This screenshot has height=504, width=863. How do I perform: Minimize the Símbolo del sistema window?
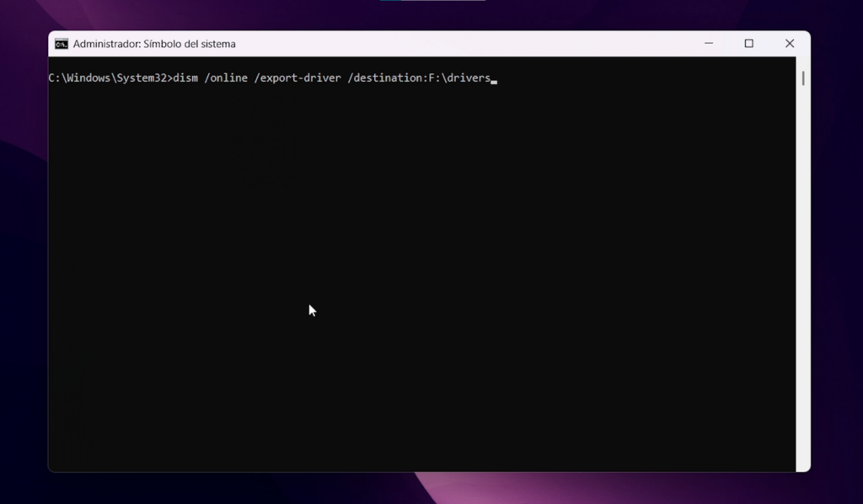(709, 44)
